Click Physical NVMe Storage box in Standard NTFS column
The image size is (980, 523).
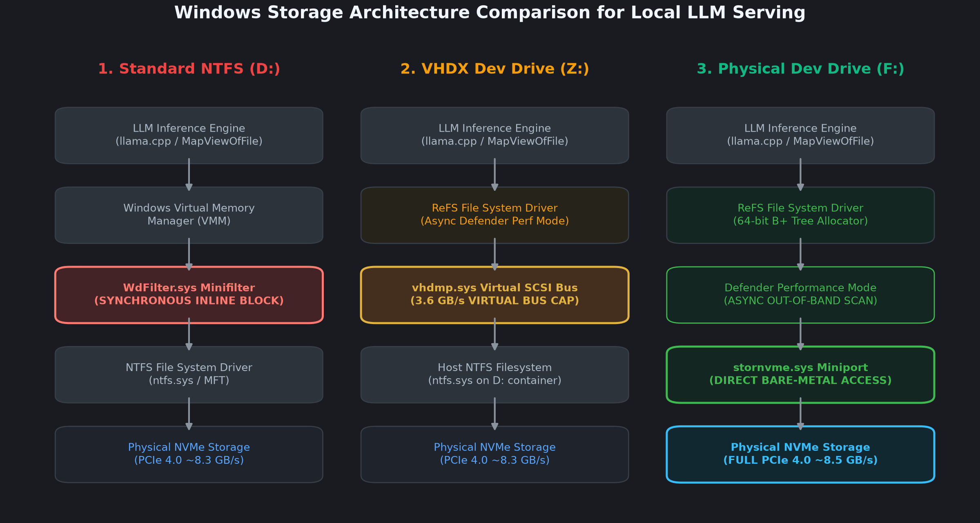pos(189,454)
